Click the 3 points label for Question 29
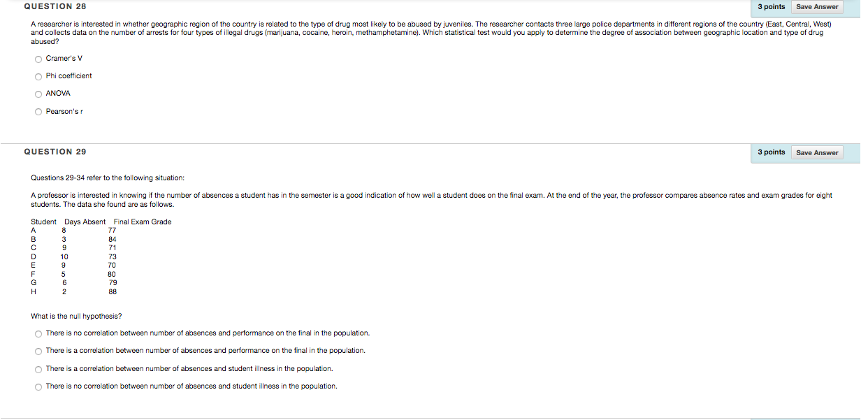The width and height of the screenshot is (868, 420). 772,152
